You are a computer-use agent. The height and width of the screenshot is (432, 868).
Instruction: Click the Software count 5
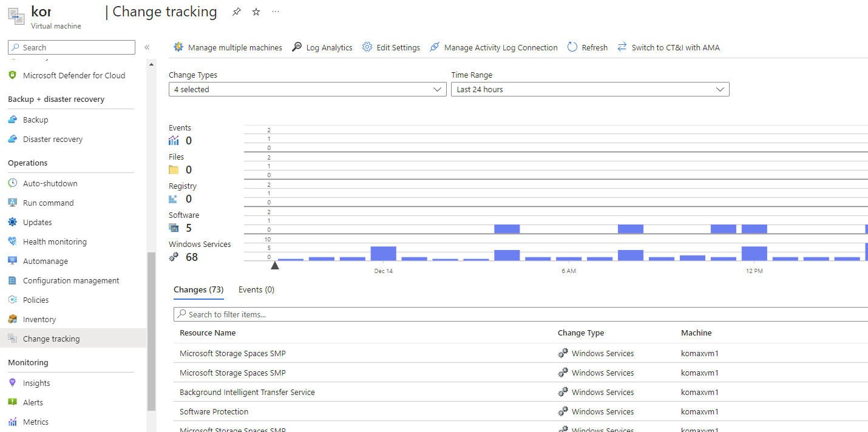coord(189,228)
